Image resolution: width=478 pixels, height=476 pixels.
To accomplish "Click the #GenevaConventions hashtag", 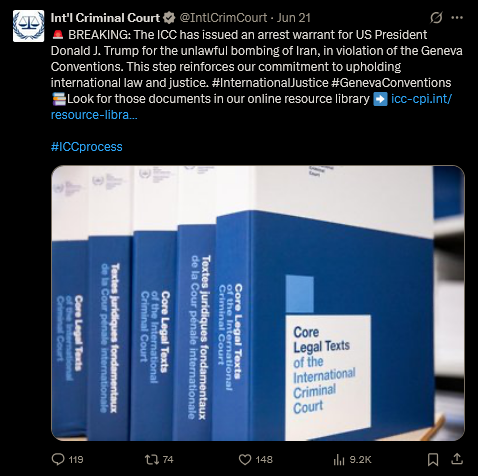I will [391, 83].
